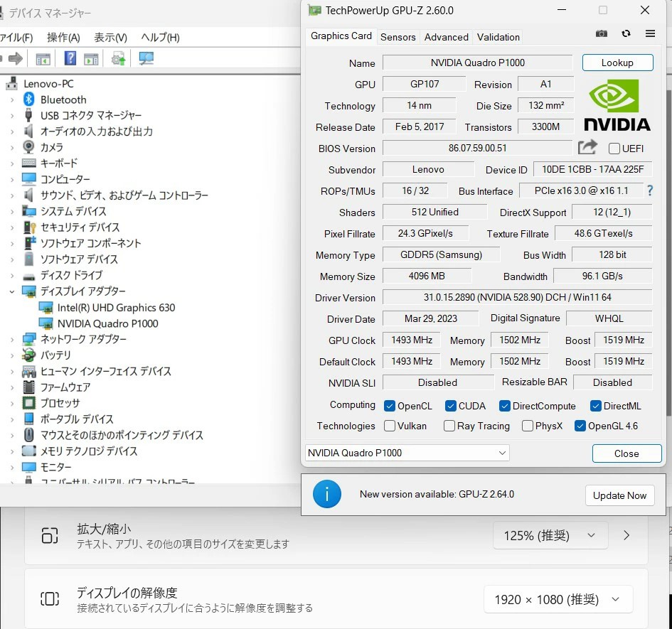Image resolution: width=672 pixels, height=629 pixels.
Task: Enable the Vulkan checkbox
Action: coord(390,426)
